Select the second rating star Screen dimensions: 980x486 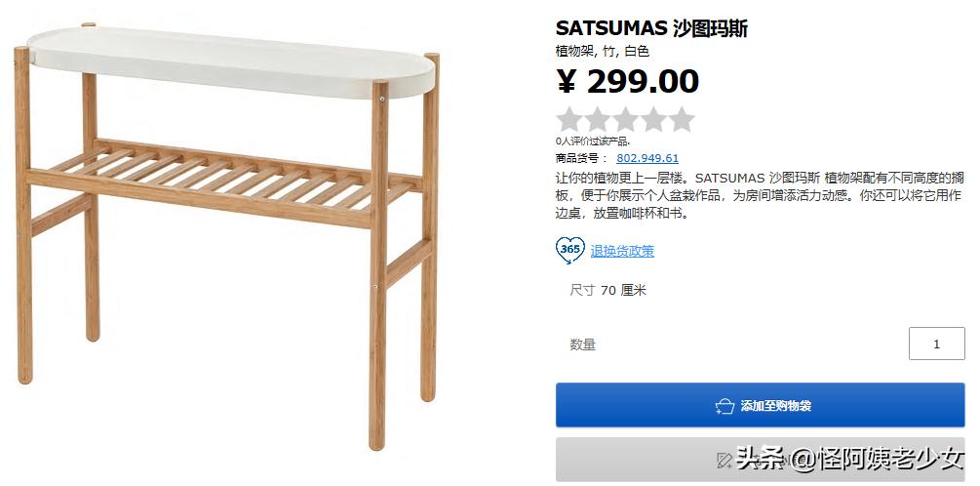597,119
